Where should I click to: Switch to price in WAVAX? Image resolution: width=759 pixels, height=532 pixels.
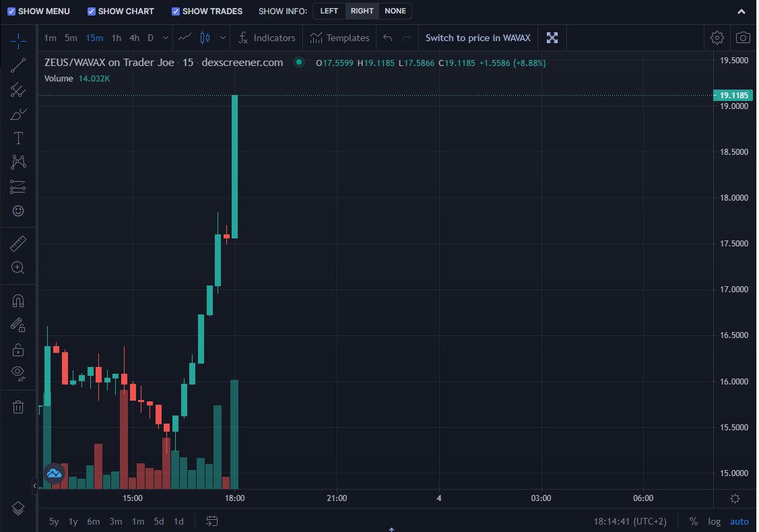[x=477, y=38]
